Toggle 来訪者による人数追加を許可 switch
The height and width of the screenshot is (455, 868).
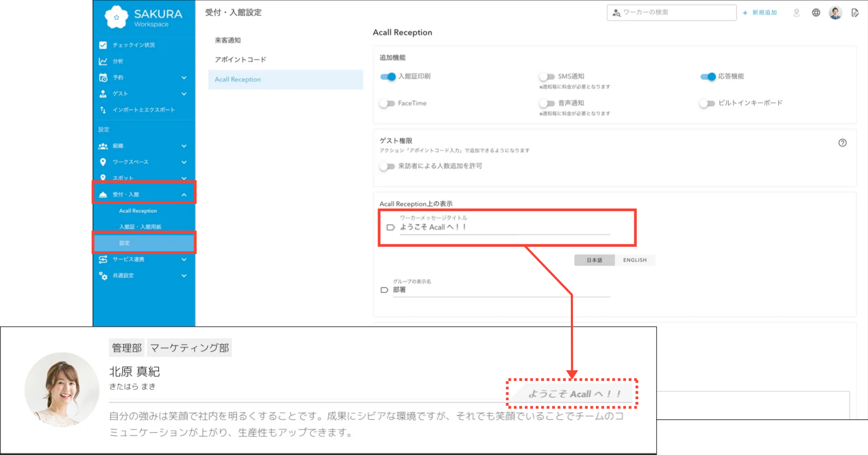coord(387,166)
